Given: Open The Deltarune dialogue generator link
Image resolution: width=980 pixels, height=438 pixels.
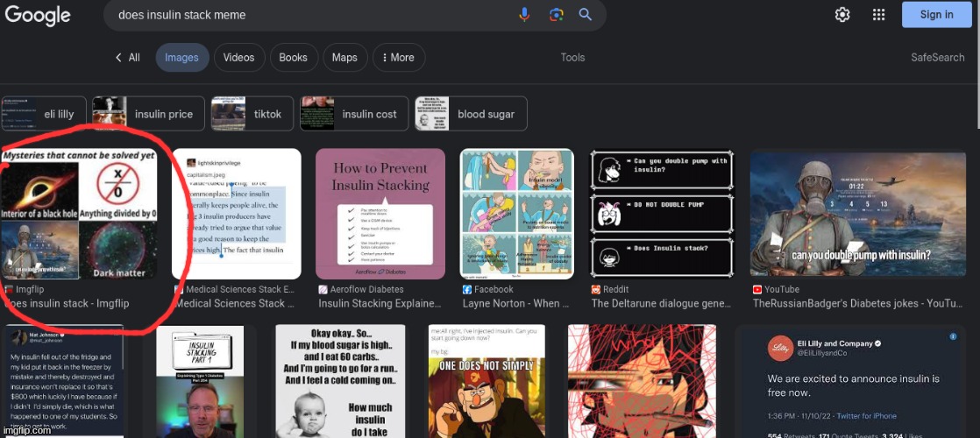Looking at the screenshot, I should (661, 304).
